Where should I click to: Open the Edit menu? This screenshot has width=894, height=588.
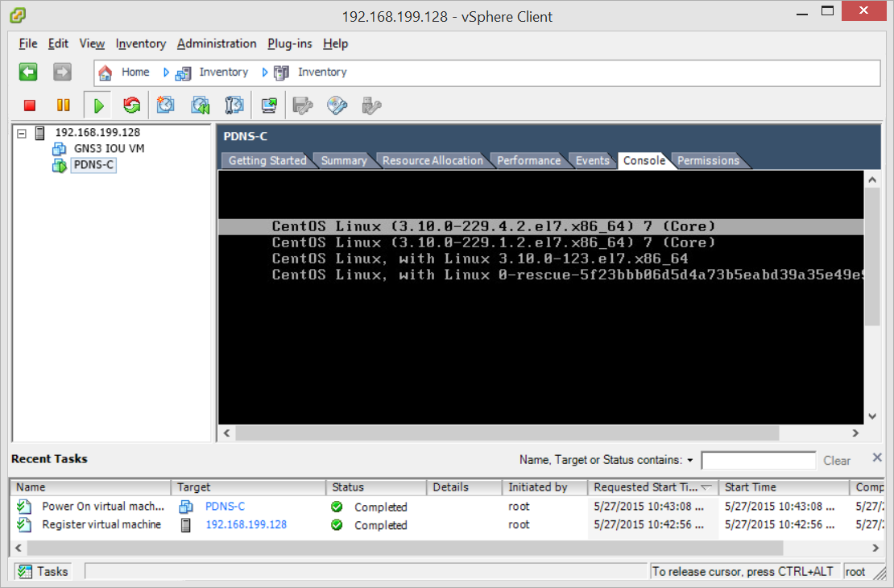click(58, 43)
